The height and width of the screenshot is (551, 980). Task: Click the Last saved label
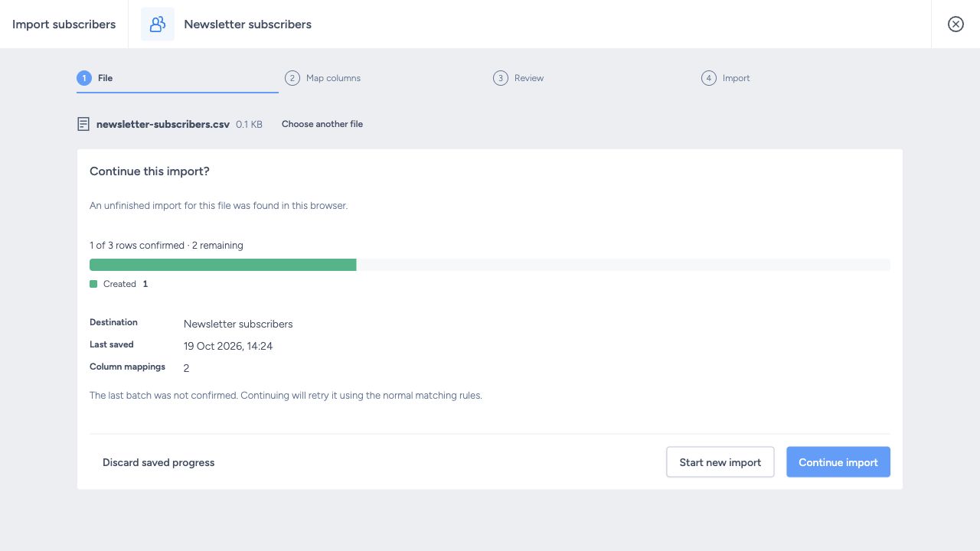tap(112, 344)
